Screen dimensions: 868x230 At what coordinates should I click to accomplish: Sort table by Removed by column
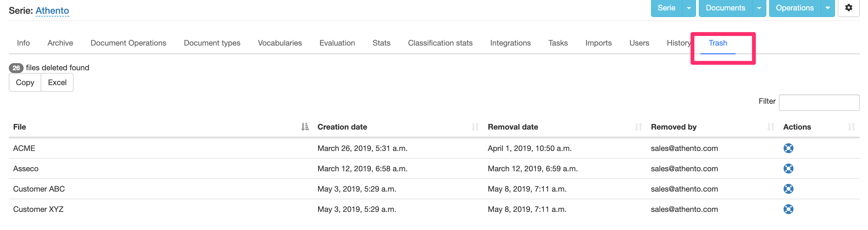coord(770,127)
